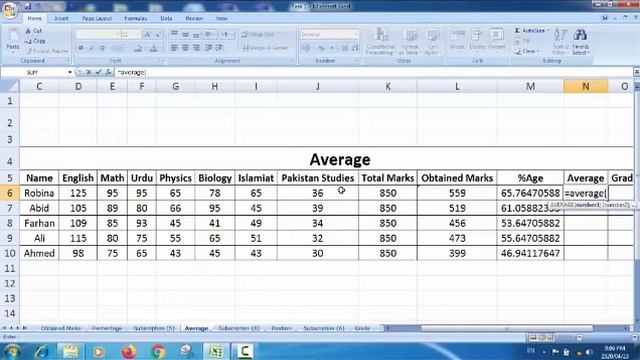The width and height of the screenshot is (640, 360).
Task: Open the Formulas ribbon tab
Action: tap(136, 18)
